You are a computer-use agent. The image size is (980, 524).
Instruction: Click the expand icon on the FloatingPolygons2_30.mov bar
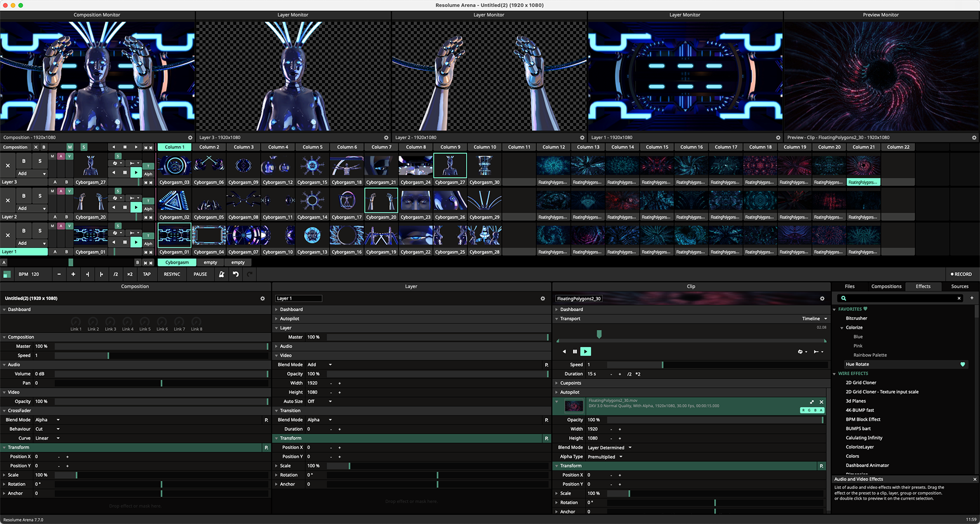coord(812,402)
